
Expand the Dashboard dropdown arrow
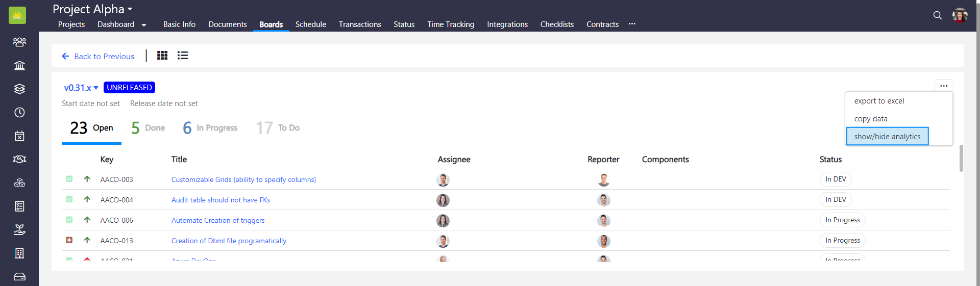(x=144, y=25)
